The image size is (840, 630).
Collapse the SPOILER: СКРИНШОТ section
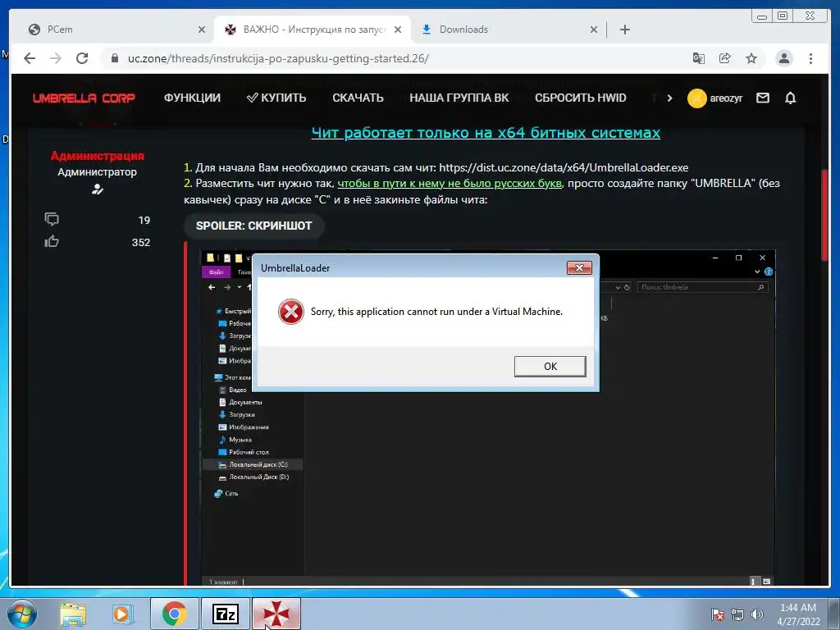coord(254,226)
